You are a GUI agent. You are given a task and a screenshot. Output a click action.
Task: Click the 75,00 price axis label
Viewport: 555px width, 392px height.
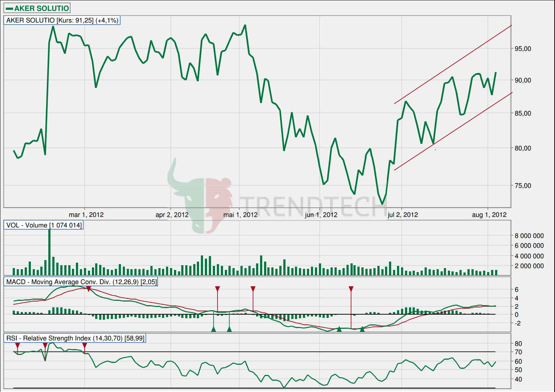(x=523, y=186)
